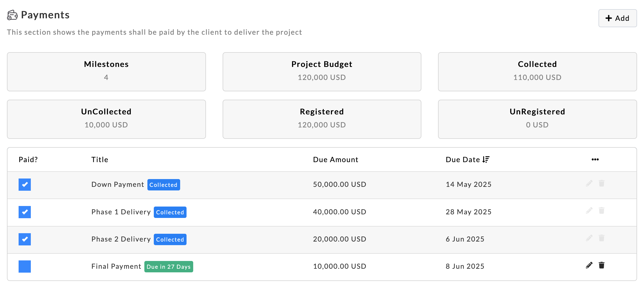Mark Final Payment as paid

coord(25,267)
